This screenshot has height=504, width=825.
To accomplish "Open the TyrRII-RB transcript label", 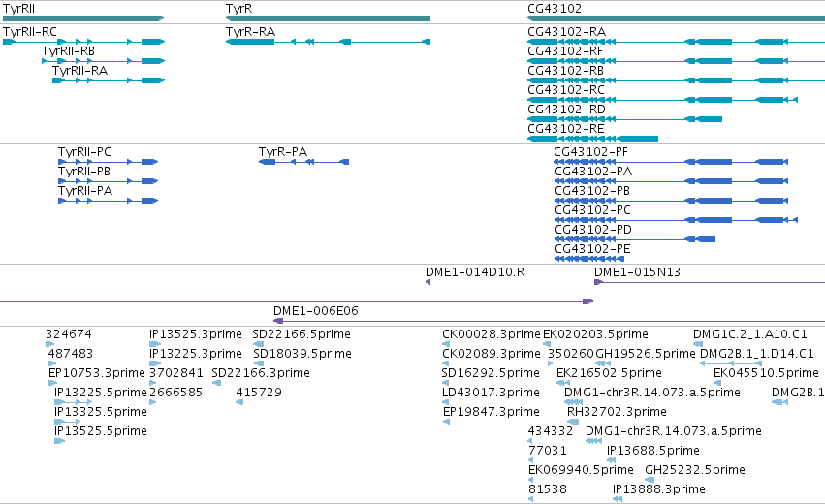I will coord(69,51).
